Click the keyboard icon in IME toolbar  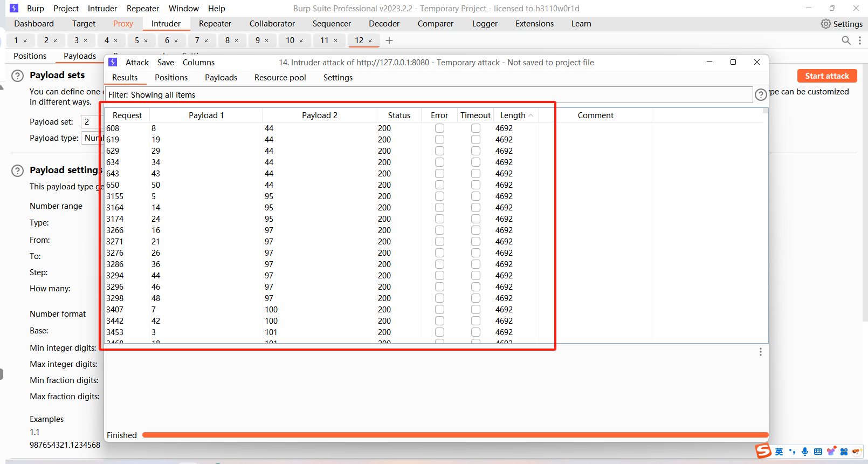point(818,452)
